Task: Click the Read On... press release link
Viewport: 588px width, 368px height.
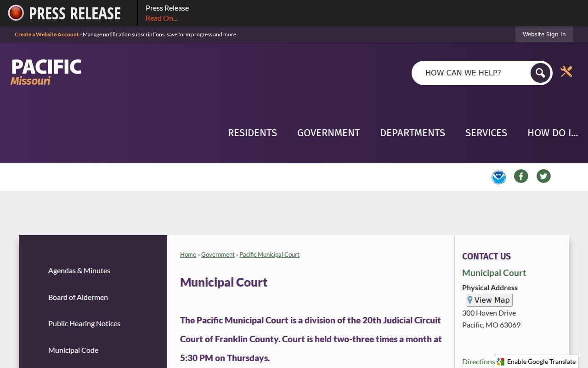Action: [161, 18]
